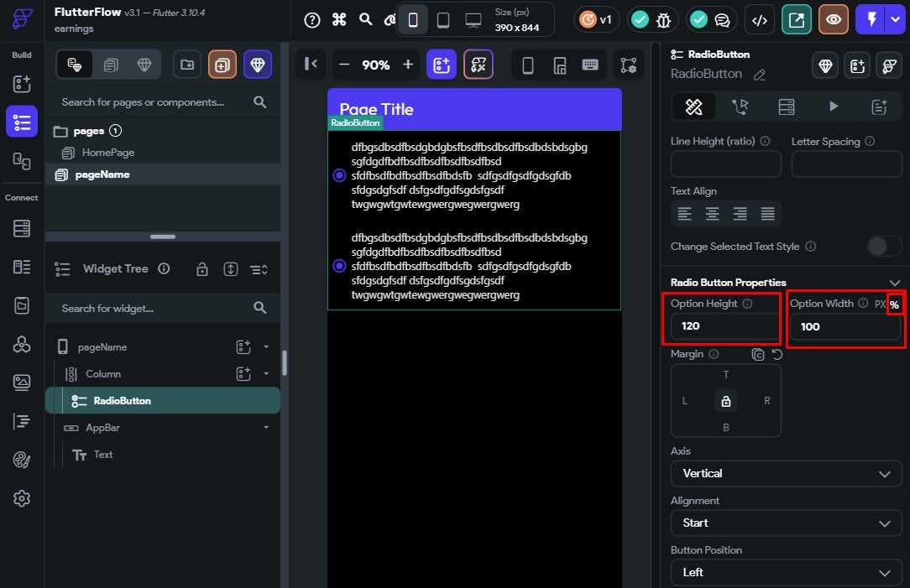This screenshot has width=910, height=588.
Task: Zoom out canvas with minus button
Action: click(343, 65)
